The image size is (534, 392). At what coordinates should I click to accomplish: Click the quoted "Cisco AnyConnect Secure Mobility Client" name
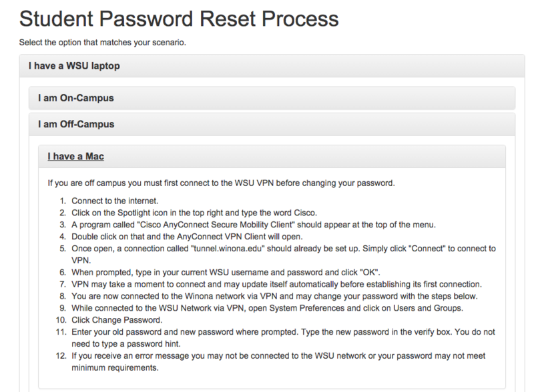pos(206,223)
